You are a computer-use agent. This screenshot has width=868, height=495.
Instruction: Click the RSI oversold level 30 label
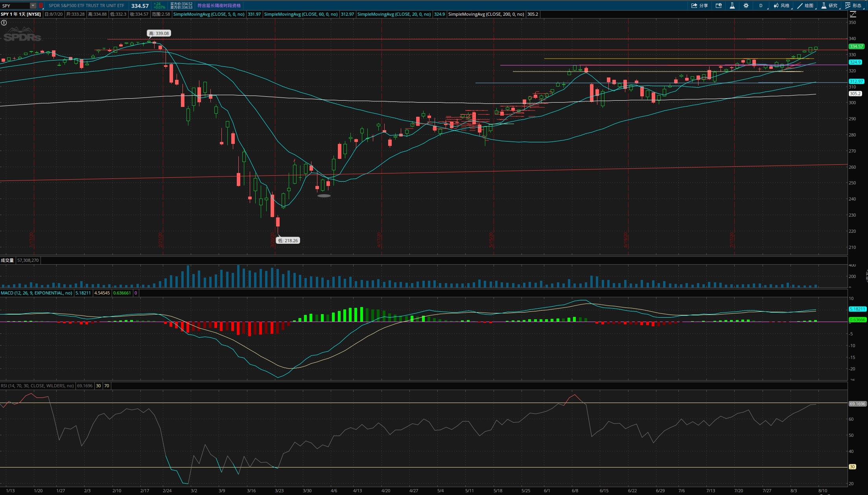pos(98,386)
